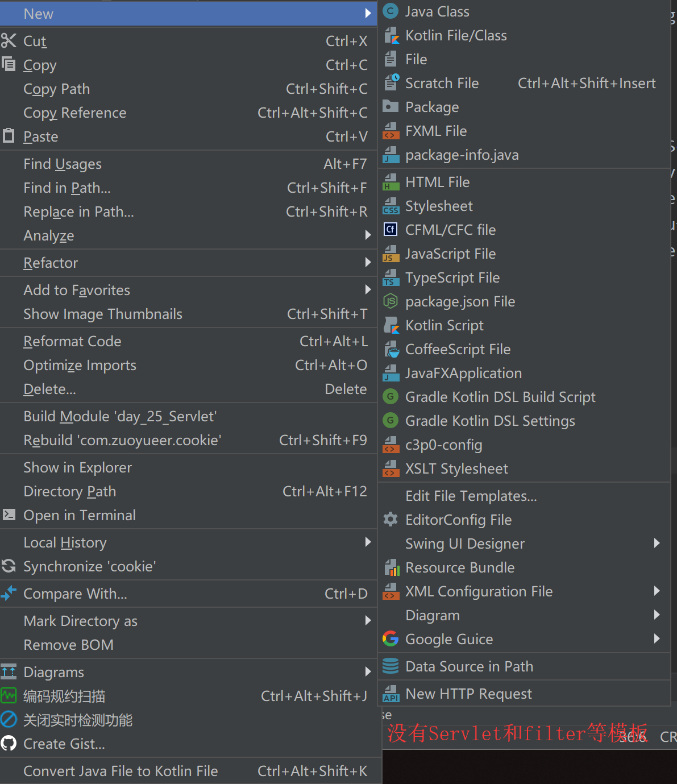Image resolution: width=677 pixels, height=784 pixels.
Task: Click the XSLT Stylesheet icon
Action: [x=391, y=468]
